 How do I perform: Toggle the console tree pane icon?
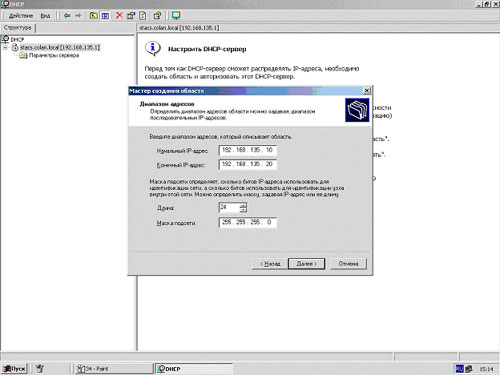coord(105,16)
